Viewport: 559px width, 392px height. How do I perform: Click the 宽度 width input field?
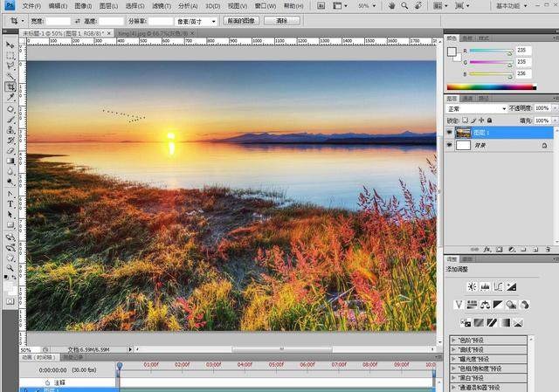pyautogui.click(x=59, y=19)
